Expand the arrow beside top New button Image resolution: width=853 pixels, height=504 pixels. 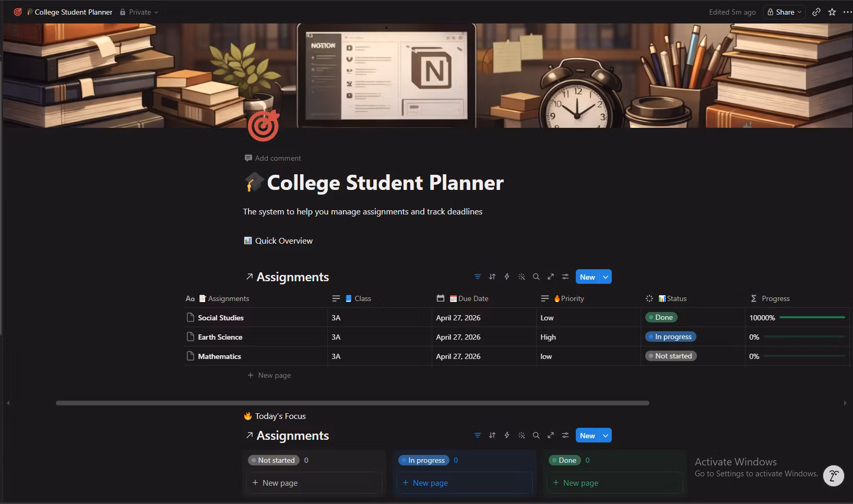pyautogui.click(x=606, y=277)
